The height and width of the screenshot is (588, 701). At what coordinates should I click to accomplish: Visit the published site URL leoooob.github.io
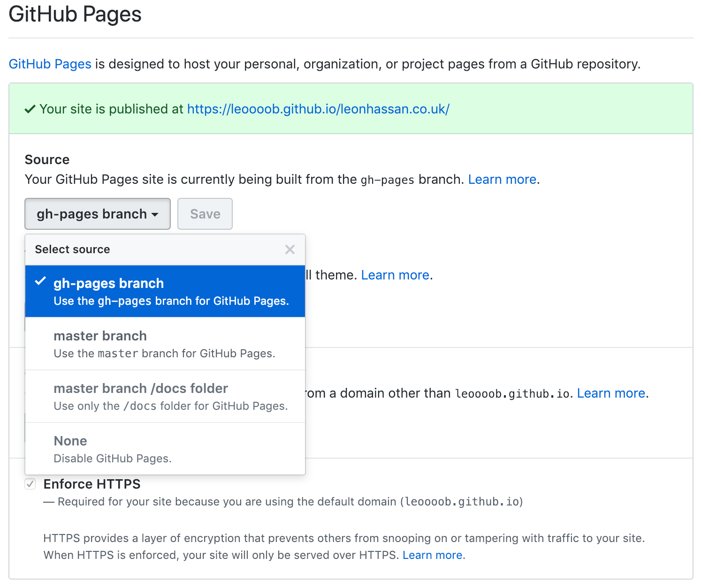(318, 109)
